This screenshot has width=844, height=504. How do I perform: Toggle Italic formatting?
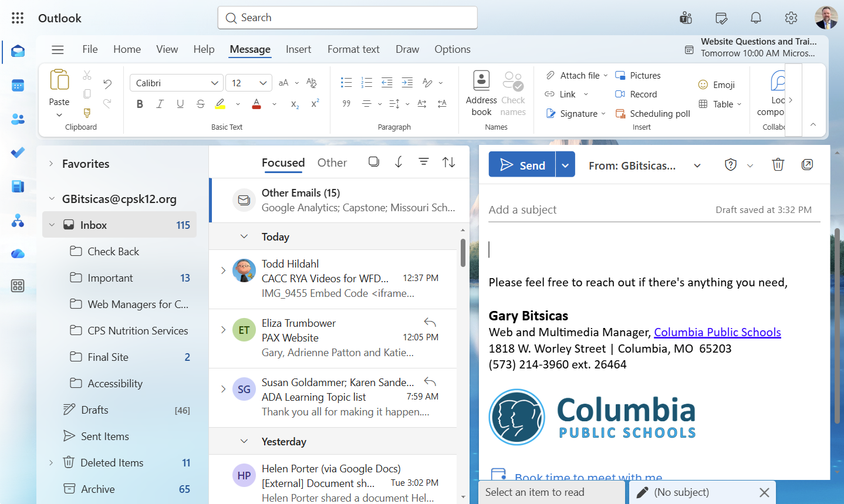pyautogui.click(x=160, y=104)
